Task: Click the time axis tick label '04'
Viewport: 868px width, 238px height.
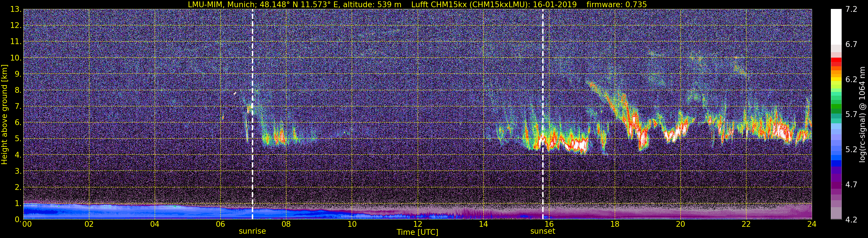Action: point(155,224)
